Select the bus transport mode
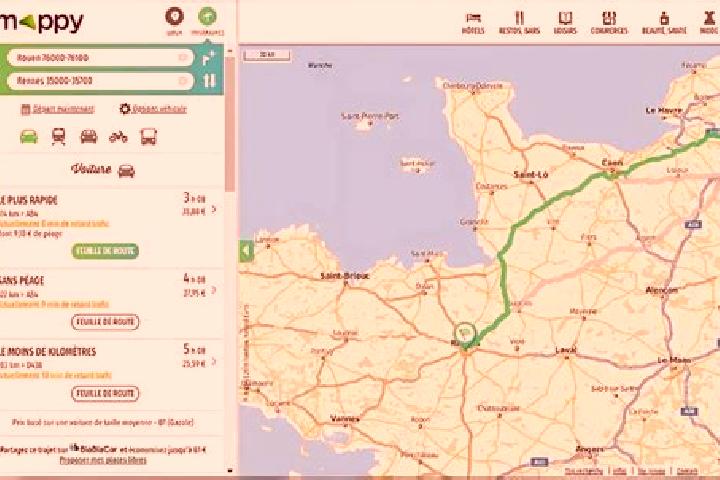This screenshot has width=720, height=480. point(148,137)
